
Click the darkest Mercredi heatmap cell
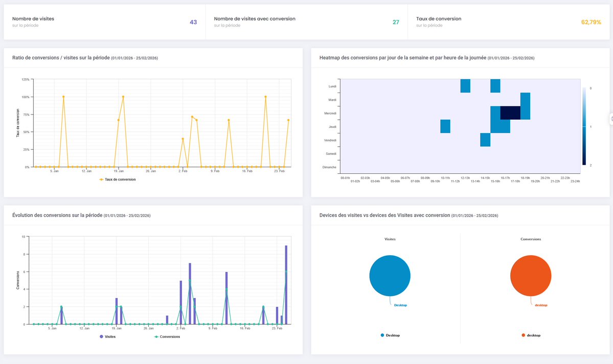click(x=510, y=112)
